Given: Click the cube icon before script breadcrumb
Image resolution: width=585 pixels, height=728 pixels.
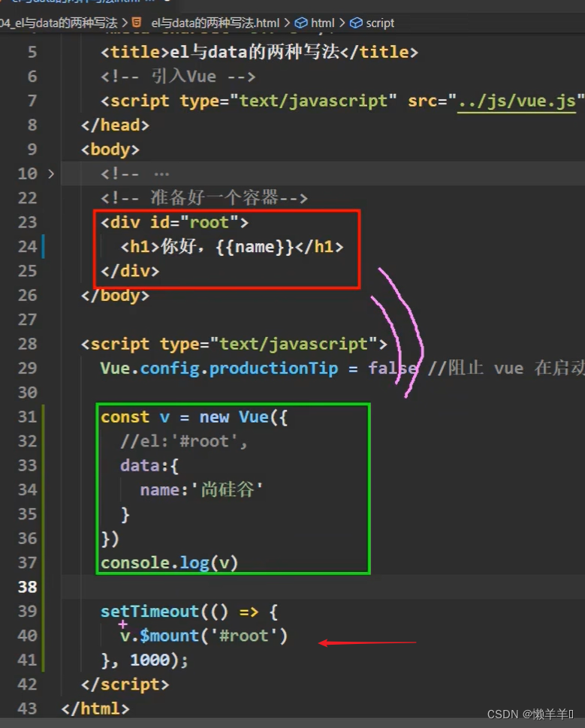Looking at the screenshot, I should (356, 23).
